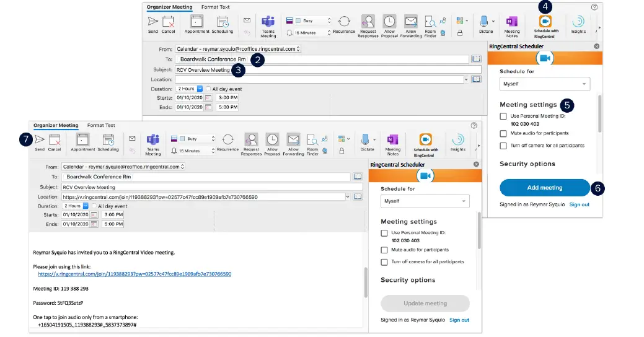
Task: Open the RingCentral join link in message body
Action: tap(135, 274)
